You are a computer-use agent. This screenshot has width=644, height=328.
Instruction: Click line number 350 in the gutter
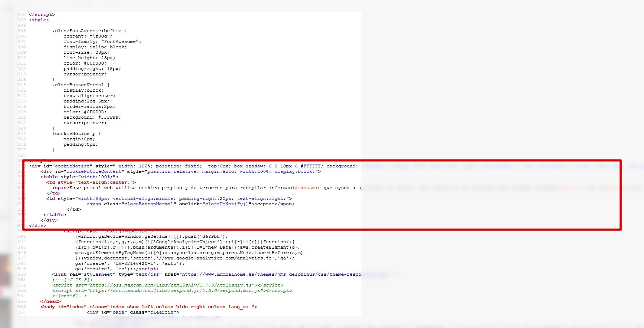pyautogui.click(x=22, y=274)
